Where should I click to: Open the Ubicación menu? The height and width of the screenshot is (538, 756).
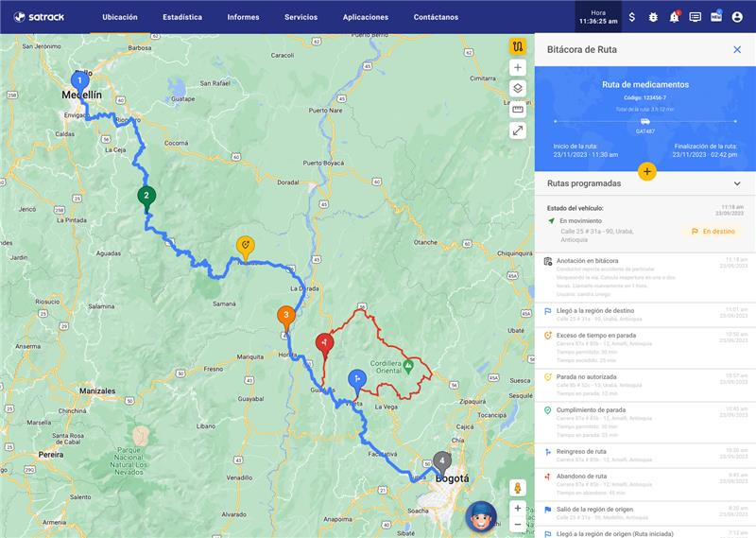(120, 17)
